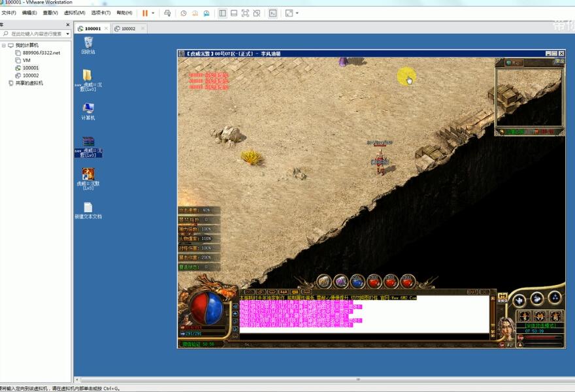
Task: Take a snapshot using the clock icon
Action: pyautogui.click(x=184, y=13)
